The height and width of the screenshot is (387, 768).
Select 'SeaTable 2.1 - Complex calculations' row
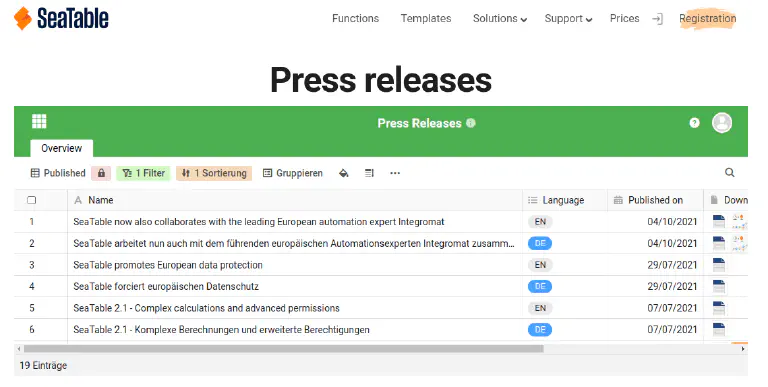pyautogui.click(x=206, y=308)
